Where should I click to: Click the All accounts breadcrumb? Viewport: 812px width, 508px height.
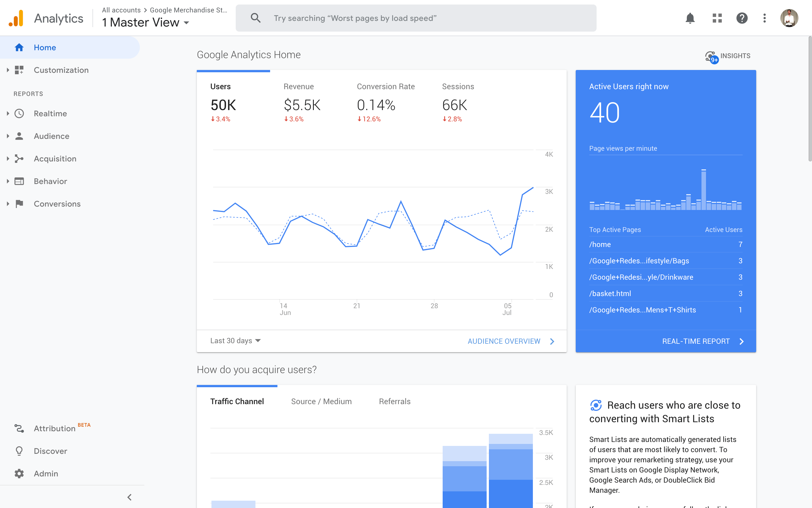click(x=121, y=10)
